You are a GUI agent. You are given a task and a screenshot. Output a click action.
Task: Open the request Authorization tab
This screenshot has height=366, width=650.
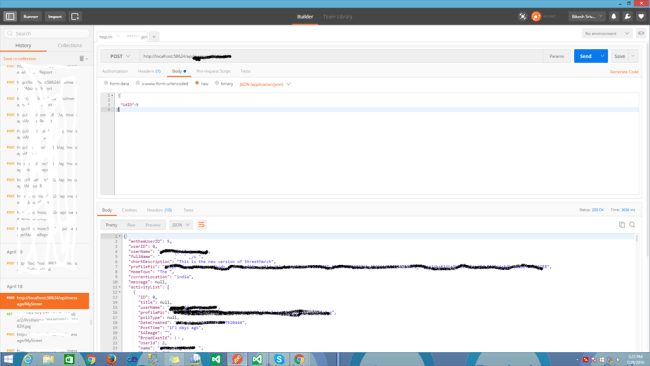click(x=115, y=71)
